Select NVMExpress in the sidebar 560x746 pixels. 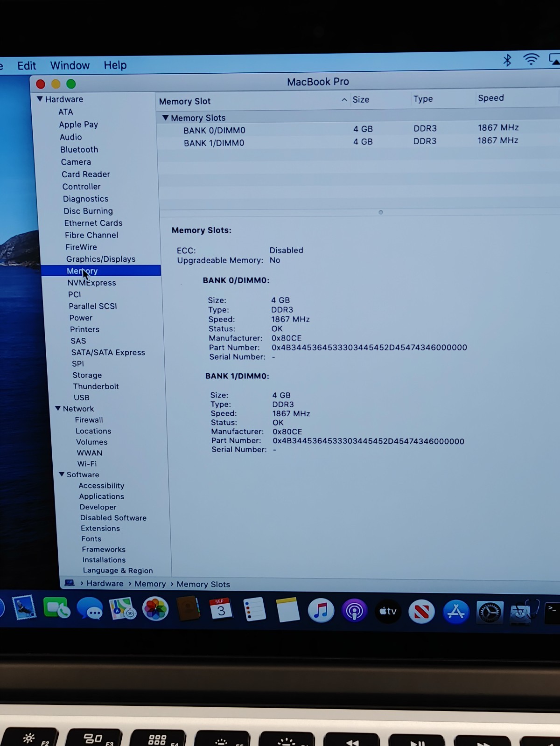tap(92, 283)
